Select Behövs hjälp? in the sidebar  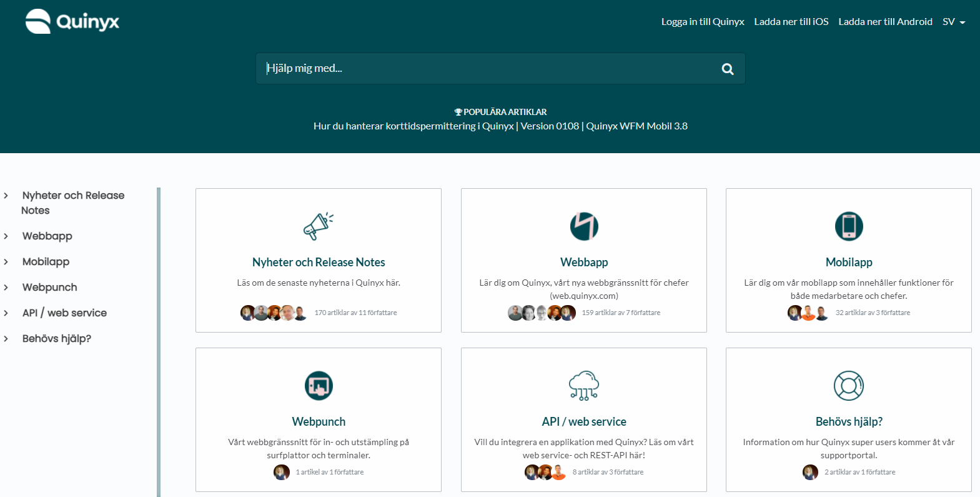click(x=57, y=339)
